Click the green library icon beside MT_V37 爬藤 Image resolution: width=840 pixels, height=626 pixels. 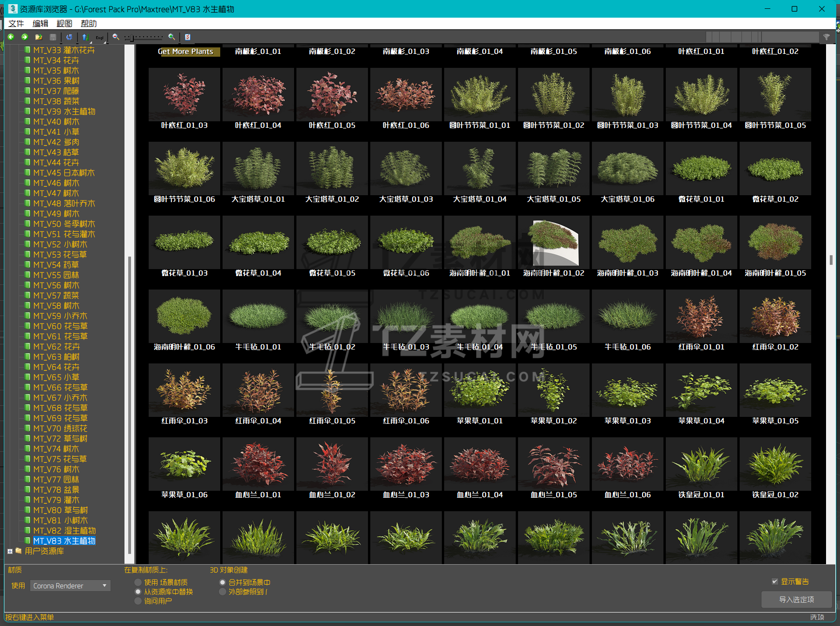[x=27, y=91]
